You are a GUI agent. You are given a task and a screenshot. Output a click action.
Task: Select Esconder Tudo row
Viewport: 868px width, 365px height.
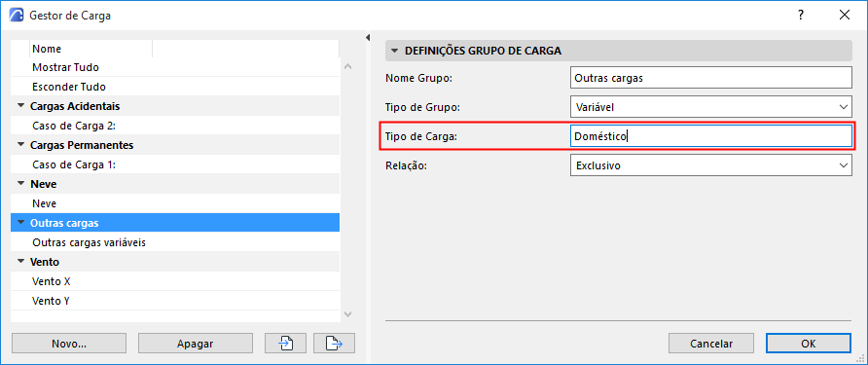pos(175,87)
